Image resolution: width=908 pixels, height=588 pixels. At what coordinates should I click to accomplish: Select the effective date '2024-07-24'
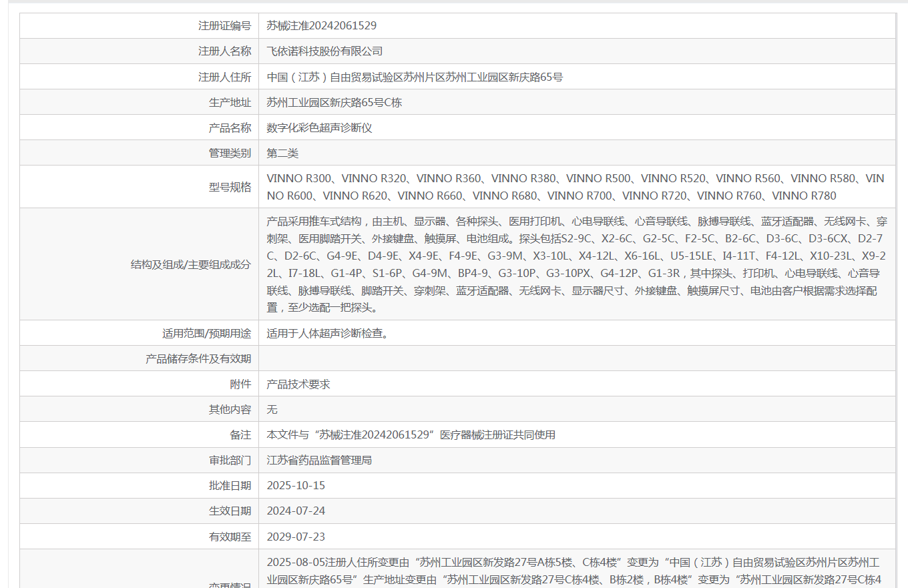(x=296, y=511)
